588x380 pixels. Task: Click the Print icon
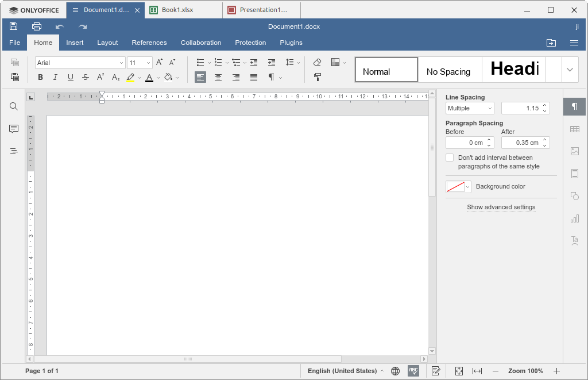[x=37, y=26]
